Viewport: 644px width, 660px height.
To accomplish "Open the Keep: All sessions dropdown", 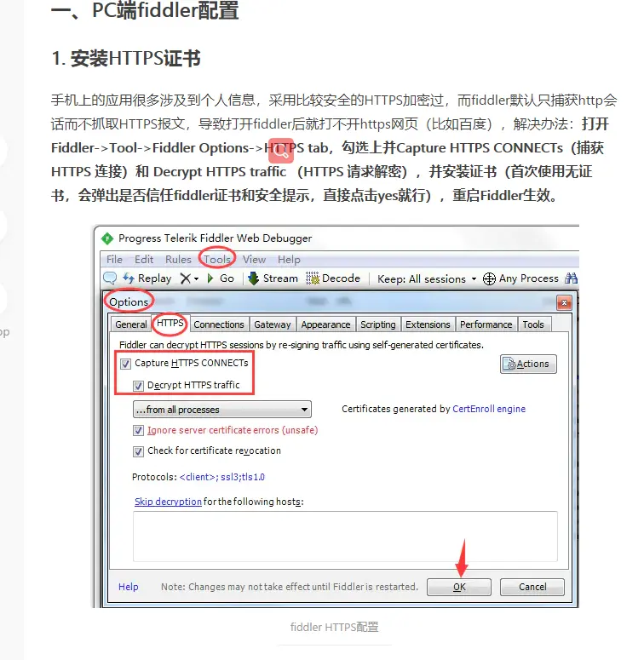I will pos(427,278).
